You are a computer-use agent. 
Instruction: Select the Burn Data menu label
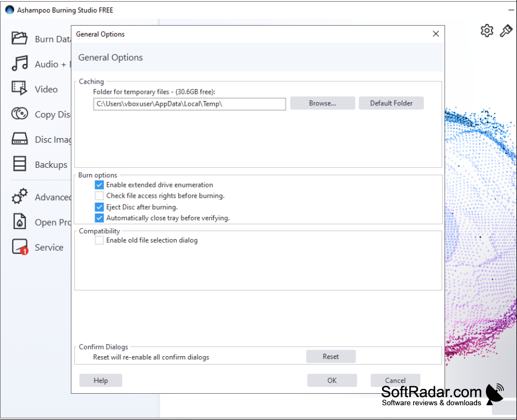coord(53,39)
